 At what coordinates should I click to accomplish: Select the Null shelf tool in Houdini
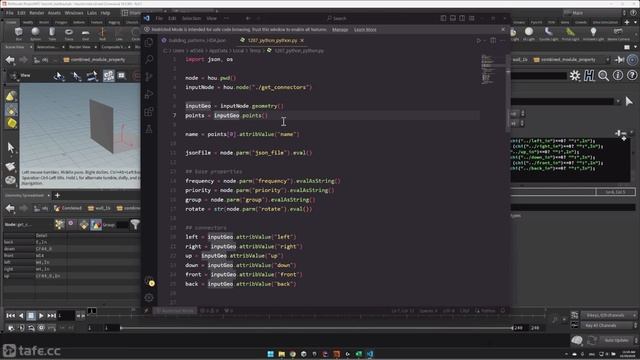[x=102, y=33]
